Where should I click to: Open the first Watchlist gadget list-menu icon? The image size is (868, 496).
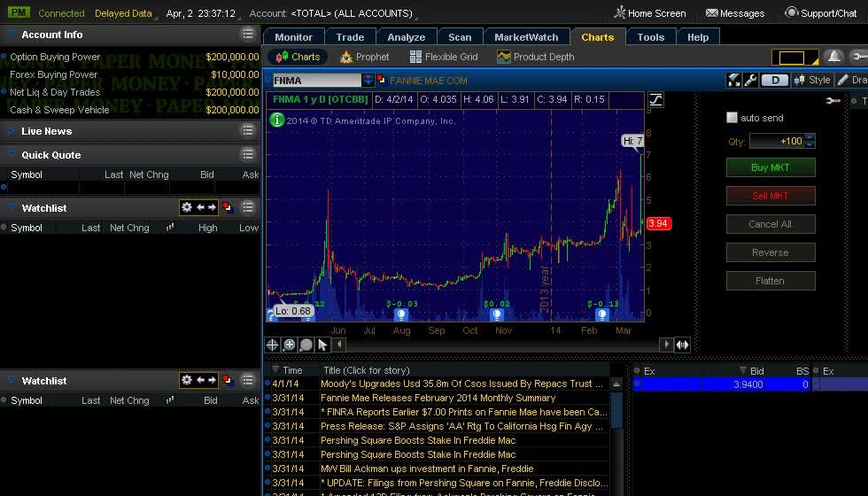247,207
